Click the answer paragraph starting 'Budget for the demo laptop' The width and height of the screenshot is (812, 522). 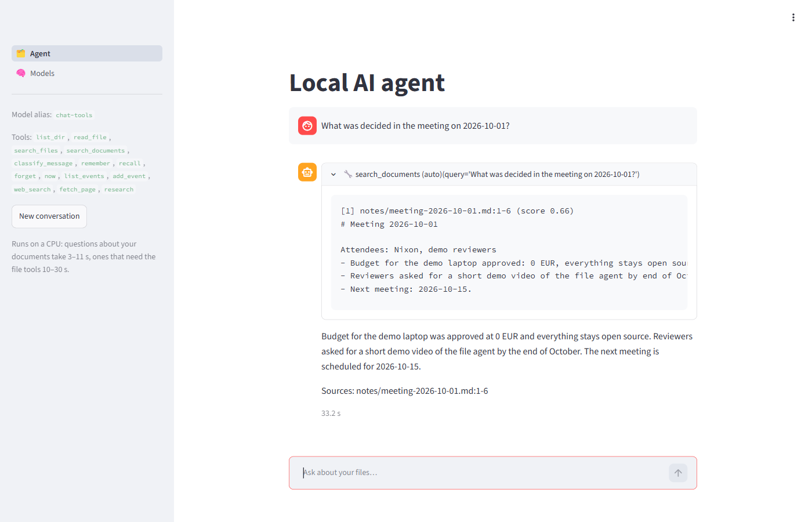coord(507,351)
